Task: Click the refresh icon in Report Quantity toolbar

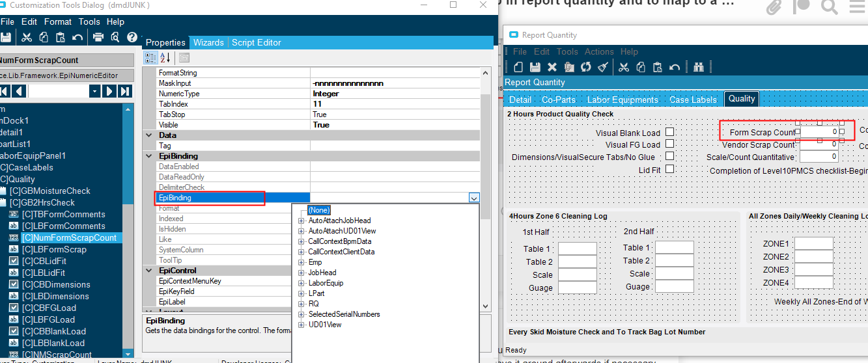Action: (586, 67)
